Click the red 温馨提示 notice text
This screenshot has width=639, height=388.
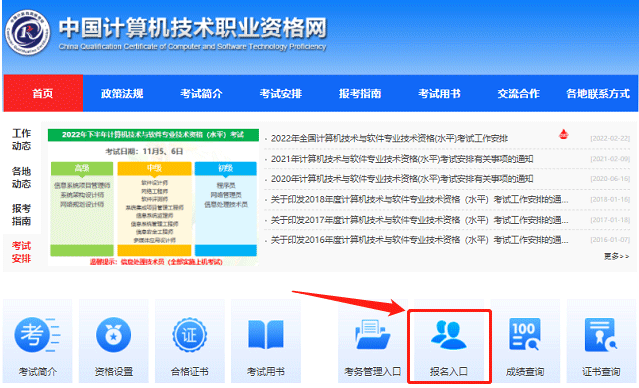click(x=156, y=262)
